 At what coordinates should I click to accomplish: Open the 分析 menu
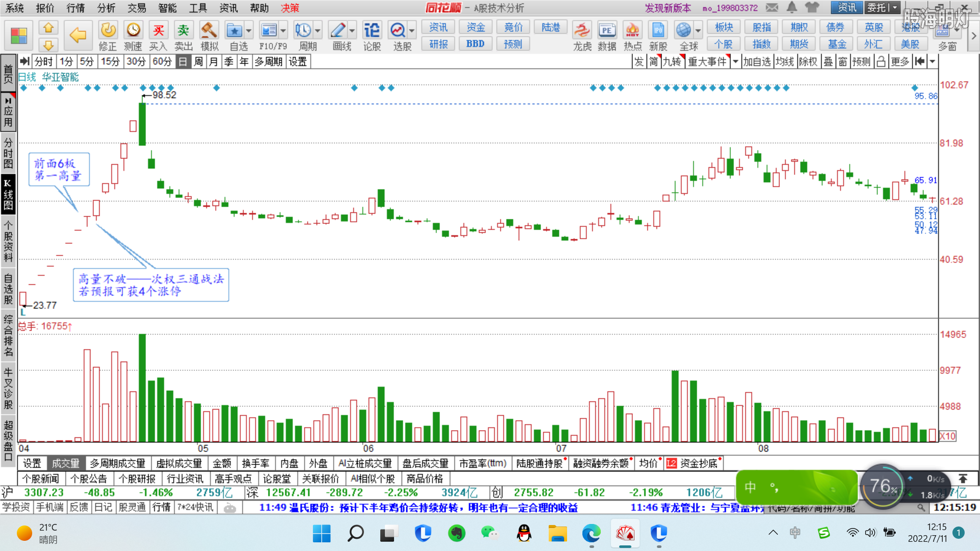106,8
